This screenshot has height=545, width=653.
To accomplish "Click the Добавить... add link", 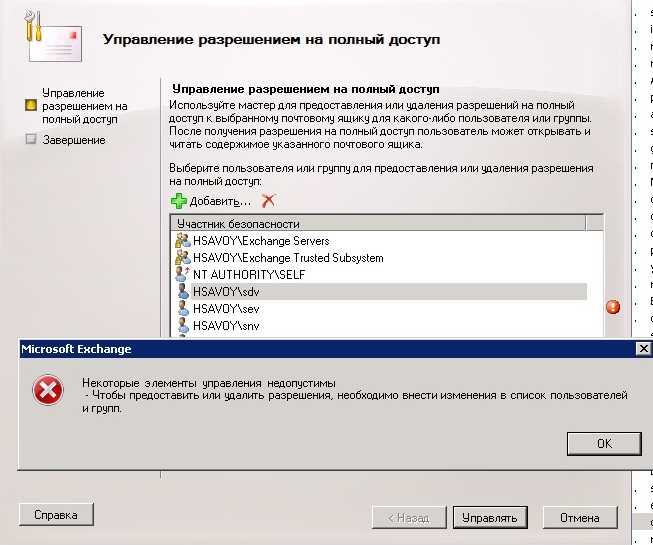I will [x=220, y=201].
